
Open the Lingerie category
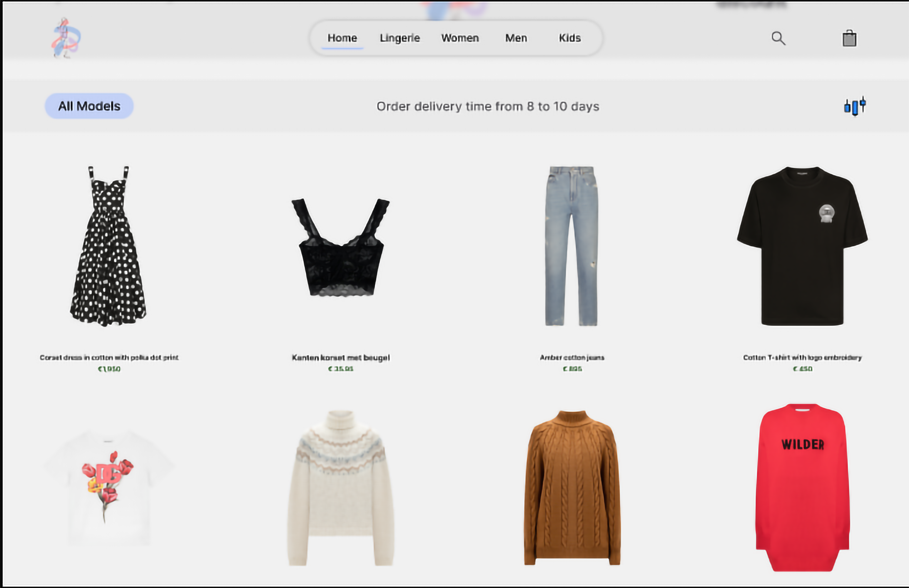point(399,38)
